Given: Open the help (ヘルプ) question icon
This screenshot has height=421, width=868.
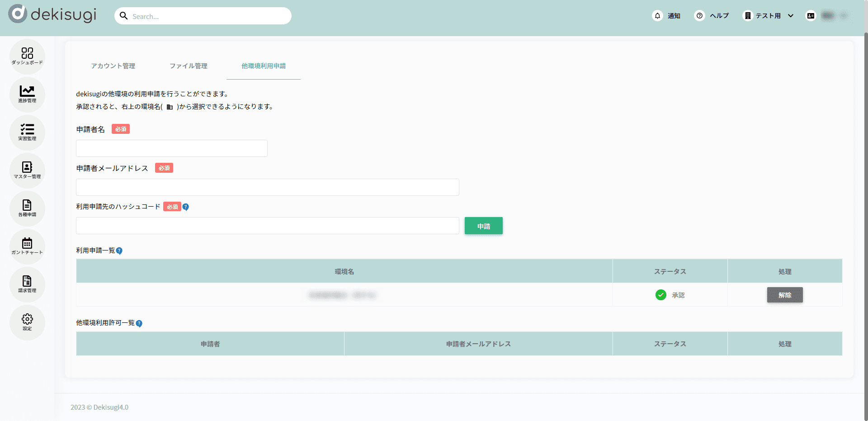Looking at the screenshot, I should click(x=699, y=16).
